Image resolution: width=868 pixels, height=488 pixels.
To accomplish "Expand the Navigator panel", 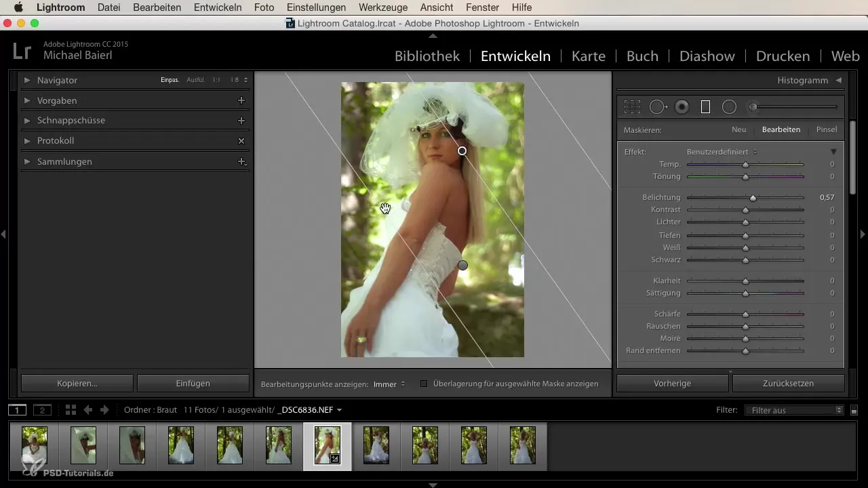I will click(x=27, y=80).
